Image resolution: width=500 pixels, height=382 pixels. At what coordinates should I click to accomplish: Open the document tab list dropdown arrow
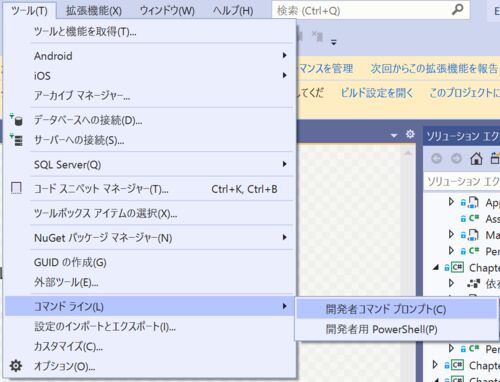pos(394,135)
